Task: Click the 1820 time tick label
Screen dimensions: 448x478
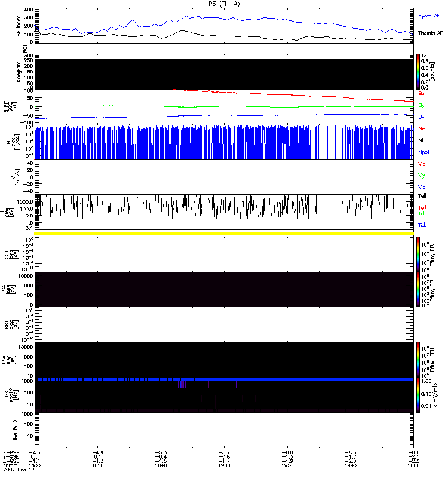Action: click(x=97, y=465)
